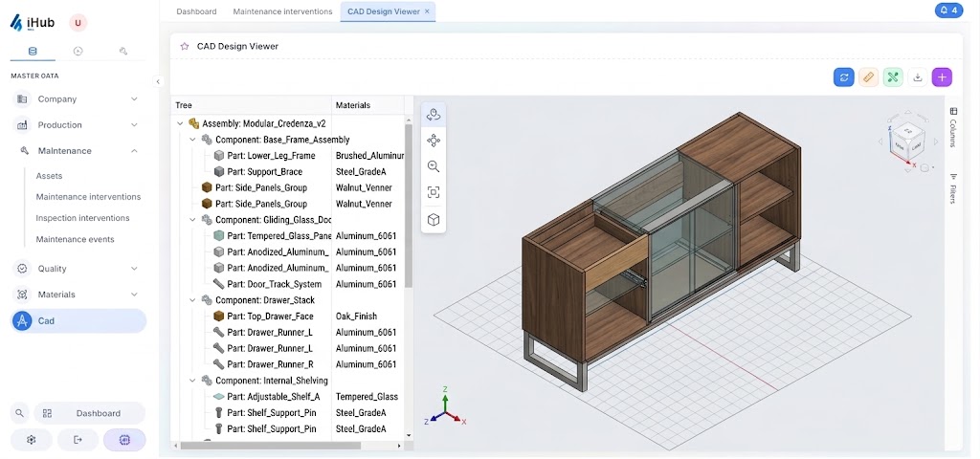Collapse the Maintenance menu
The image size is (980, 459).
[78, 150]
